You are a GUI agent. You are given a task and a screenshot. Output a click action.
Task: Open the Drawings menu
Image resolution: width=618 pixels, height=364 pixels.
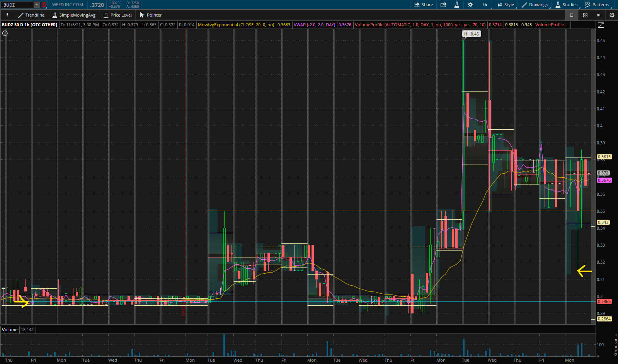pos(535,5)
